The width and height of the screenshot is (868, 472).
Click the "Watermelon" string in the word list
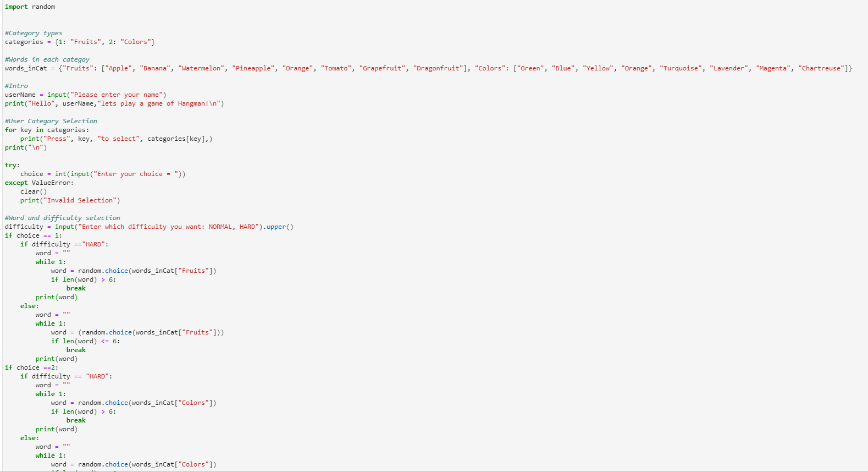click(x=201, y=68)
